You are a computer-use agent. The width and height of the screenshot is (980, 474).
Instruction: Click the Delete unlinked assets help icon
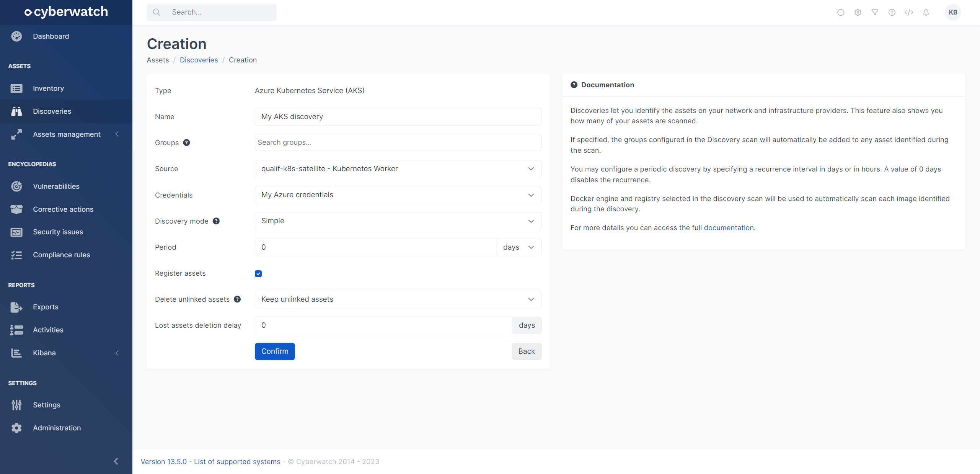click(x=237, y=299)
